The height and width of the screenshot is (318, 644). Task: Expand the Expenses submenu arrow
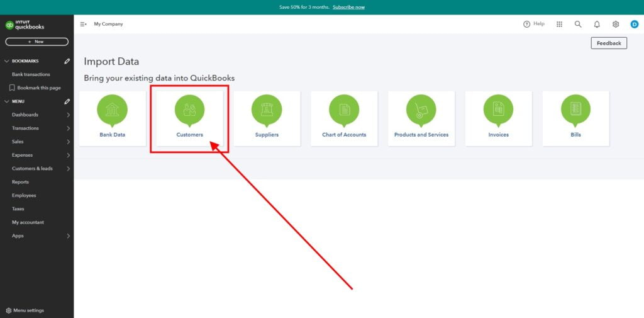point(68,155)
